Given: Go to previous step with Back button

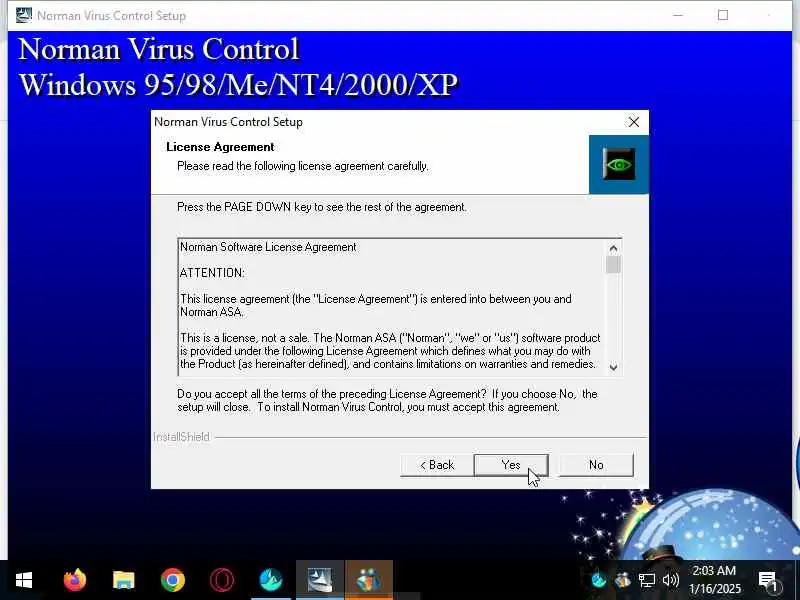Looking at the screenshot, I should [x=437, y=465].
